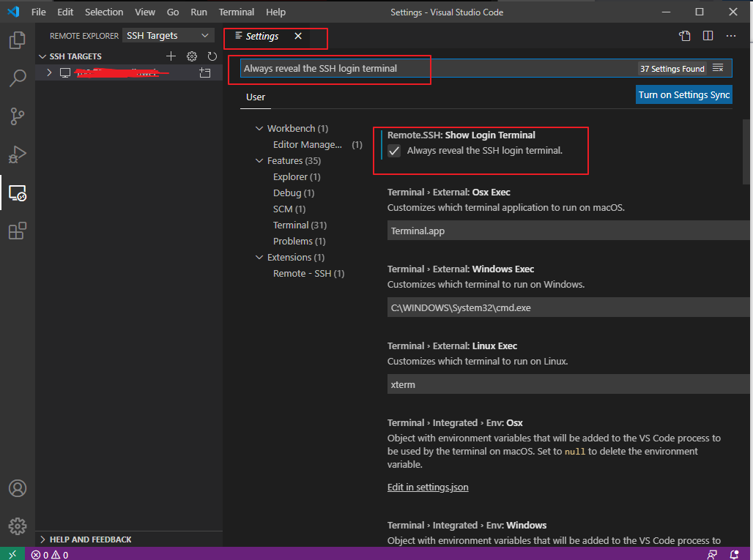Click Edit in settings.json link
Image resolution: width=753 pixels, height=560 pixels.
[x=428, y=487]
